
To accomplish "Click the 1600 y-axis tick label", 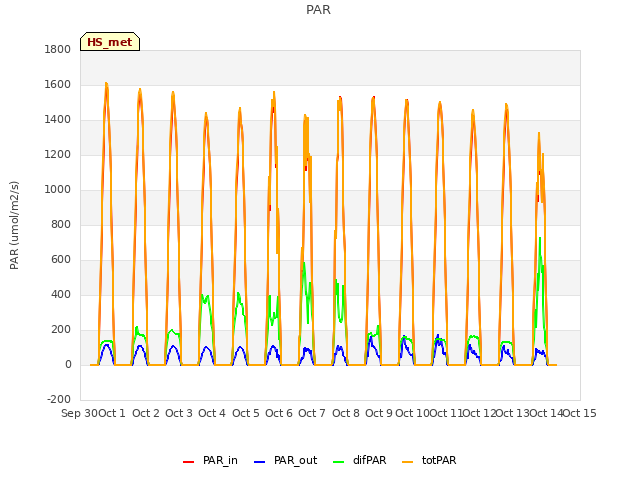I will pyautogui.click(x=58, y=84).
